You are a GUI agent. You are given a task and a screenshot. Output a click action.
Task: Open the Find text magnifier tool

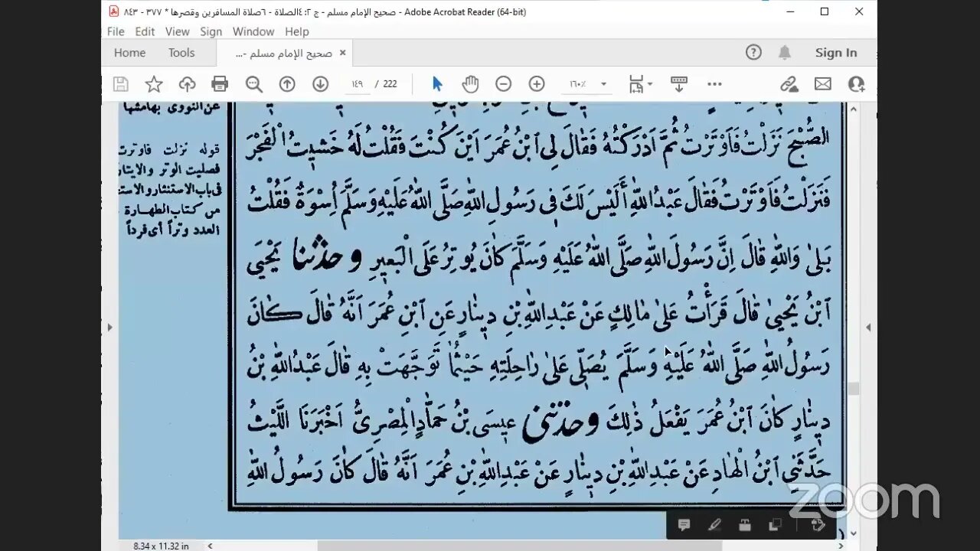pyautogui.click(x=253, y=84)
